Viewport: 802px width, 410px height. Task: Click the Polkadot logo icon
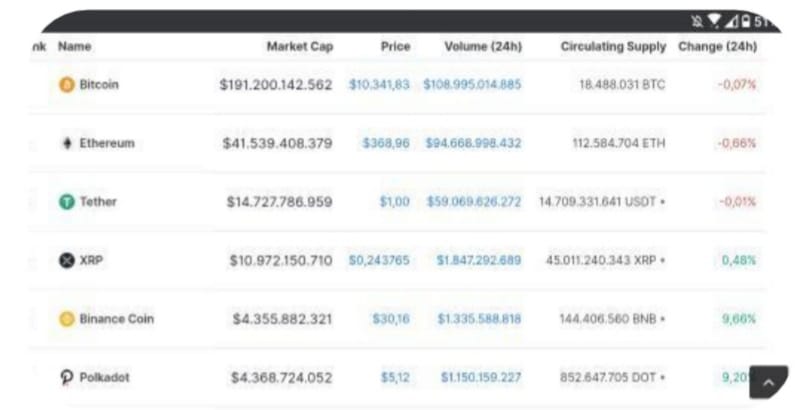coord(67,377)
